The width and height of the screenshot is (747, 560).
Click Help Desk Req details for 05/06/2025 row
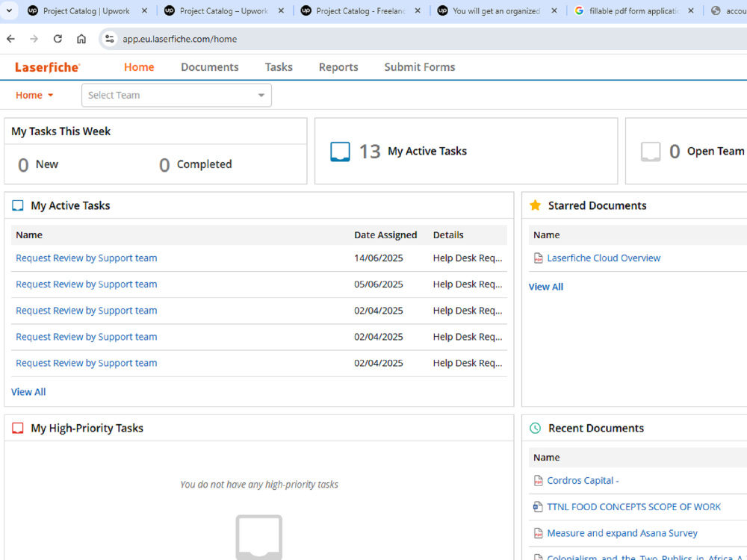pyautogui.click(x=468, y=284)
